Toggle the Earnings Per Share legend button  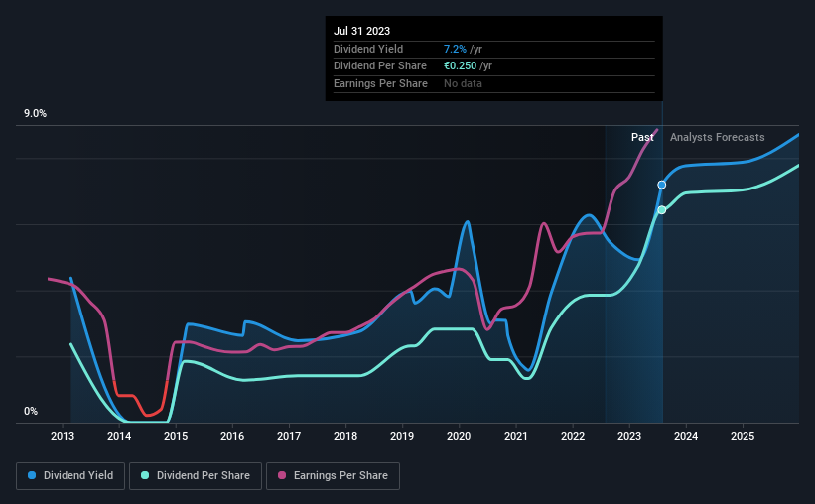pyautogui.click(x=333, y=476)
